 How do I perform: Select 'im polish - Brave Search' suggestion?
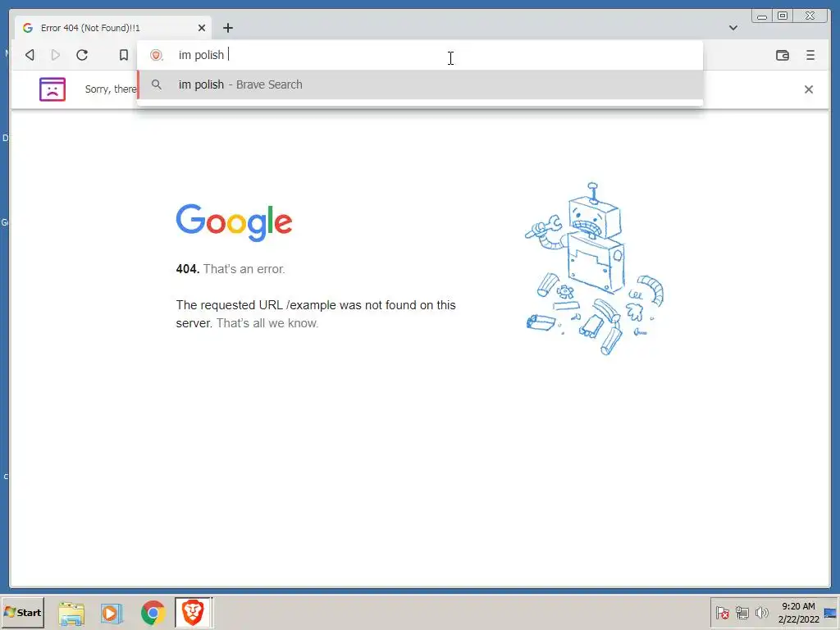pyautogui.click(x=421, y=84)
